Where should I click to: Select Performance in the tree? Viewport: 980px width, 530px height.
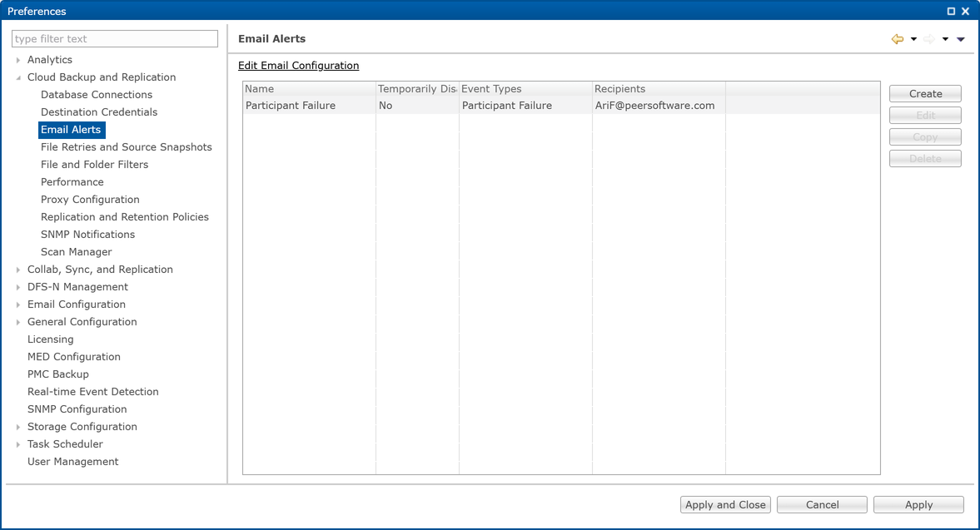tap(72, 182)
